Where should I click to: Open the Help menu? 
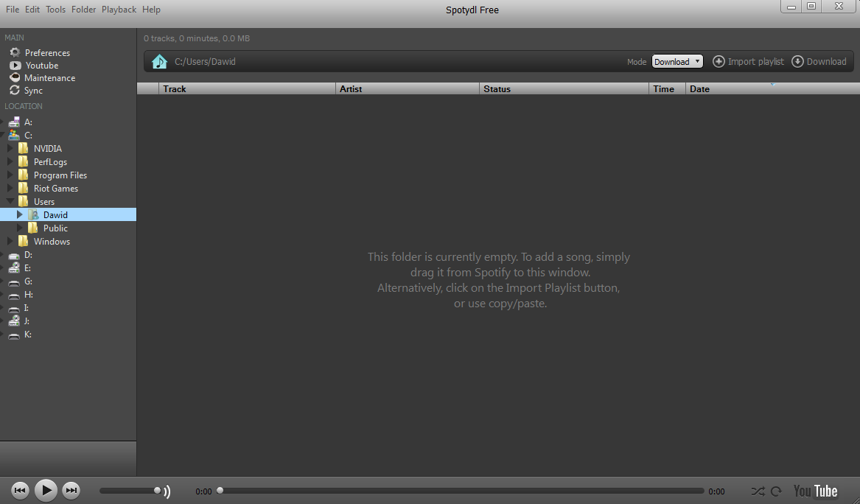(x=151, y=10)
